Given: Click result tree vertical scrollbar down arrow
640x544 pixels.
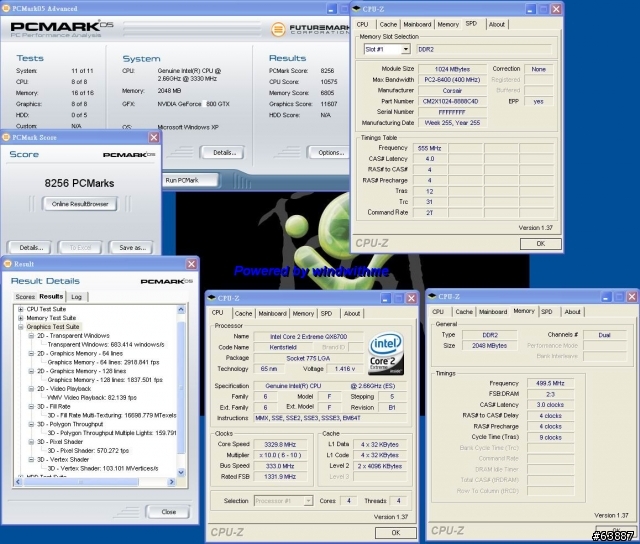Looking at the screenshot, I should (181, 472).
